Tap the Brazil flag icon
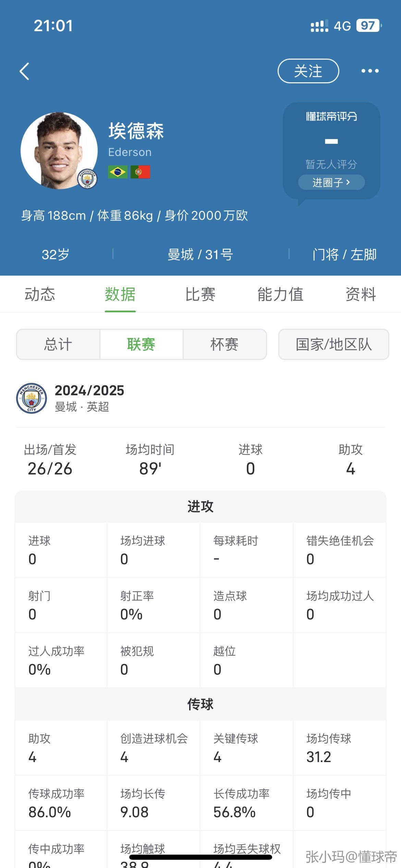The image size is (401, 868). pyautogui.click(x=118, y=172)
